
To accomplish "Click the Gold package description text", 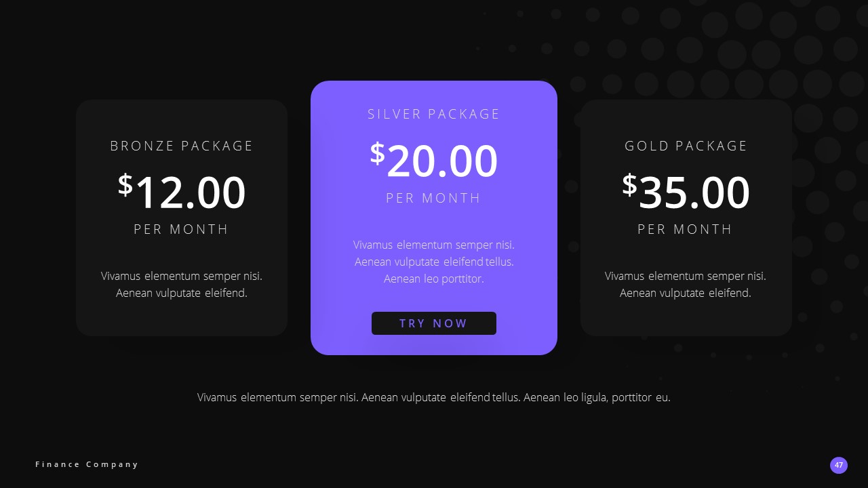I will click(x=686, y=285).
